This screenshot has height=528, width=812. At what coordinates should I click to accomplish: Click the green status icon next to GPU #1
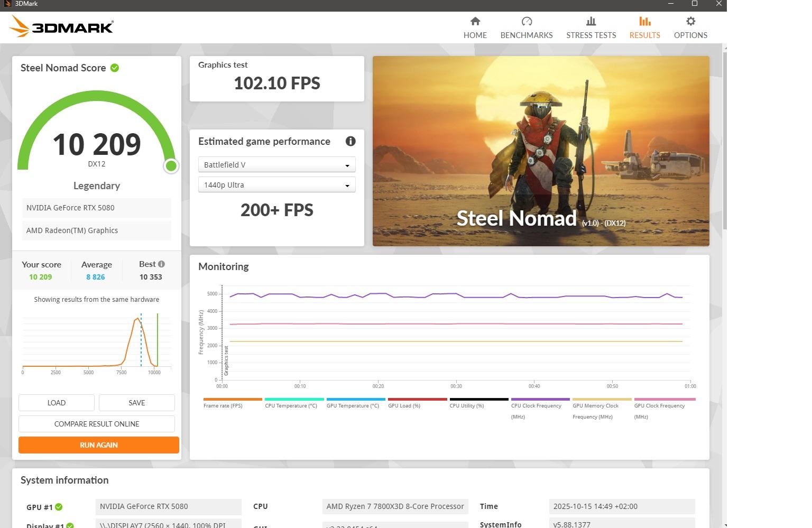click(59, 507)
